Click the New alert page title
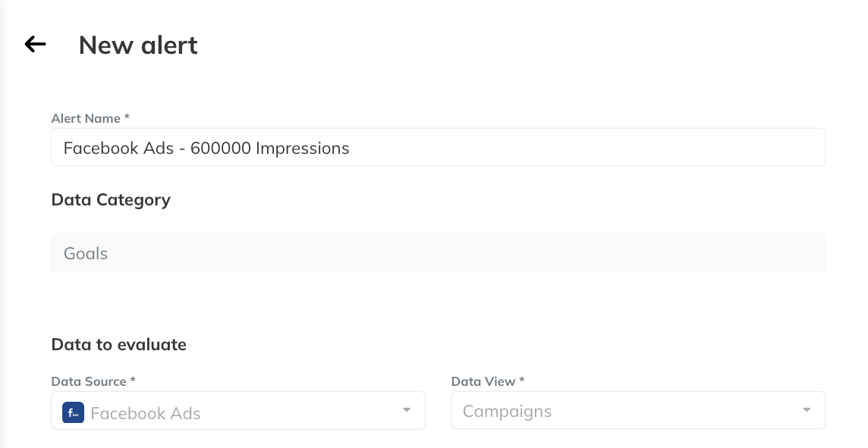The height and width of the screenshot is (448, 868). point(138,45)
